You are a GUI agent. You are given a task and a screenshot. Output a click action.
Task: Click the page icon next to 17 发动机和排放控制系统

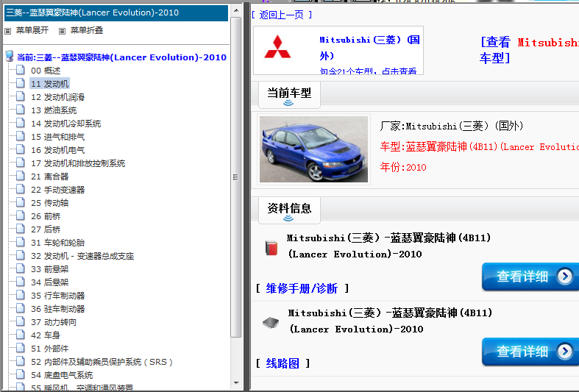click(21, 163)
